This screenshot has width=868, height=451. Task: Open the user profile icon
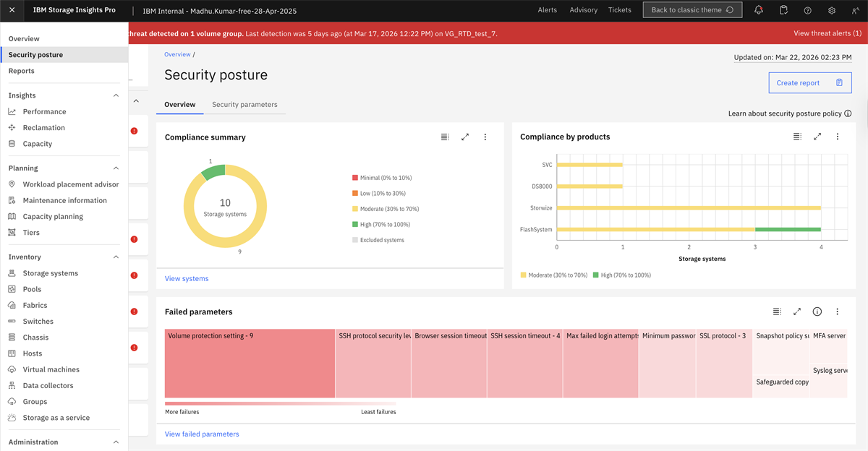click(x=856, y=10)
